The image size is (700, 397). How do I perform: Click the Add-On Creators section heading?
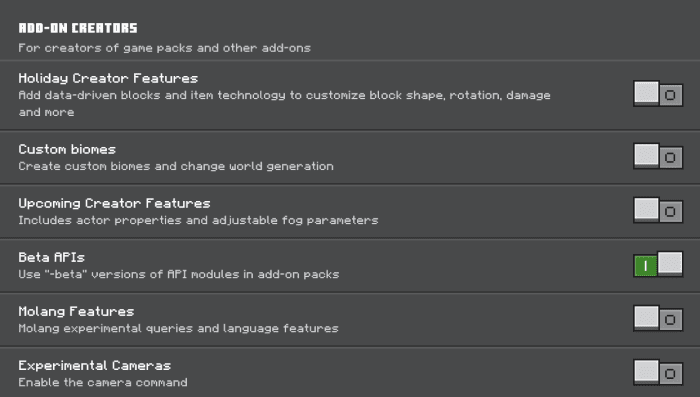pos(78,28)
